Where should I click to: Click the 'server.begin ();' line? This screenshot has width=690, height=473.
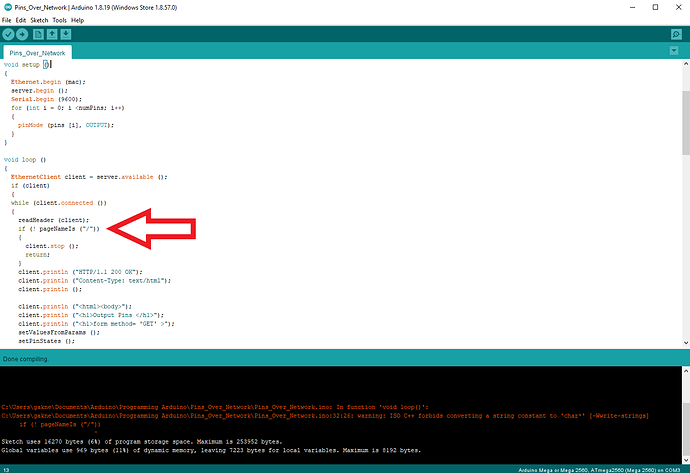point(39,91)
